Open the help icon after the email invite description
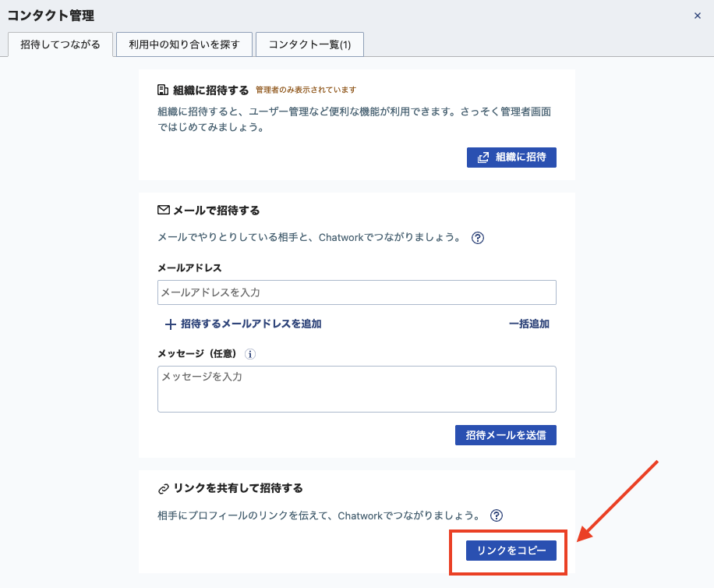Viewport: 714px width, 588px height. (x=479, y=238)
